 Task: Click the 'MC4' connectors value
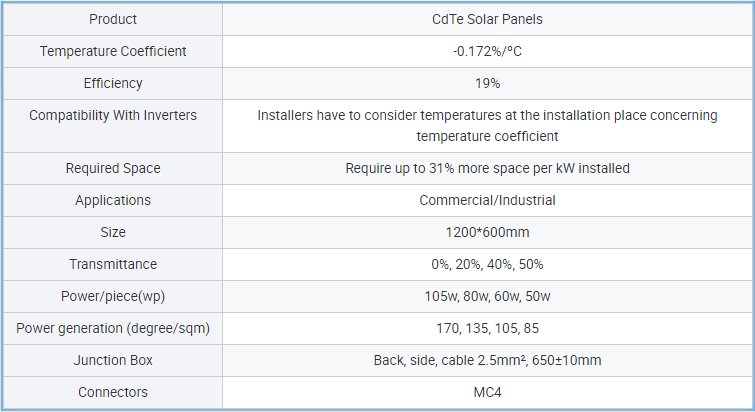(487, 392)
